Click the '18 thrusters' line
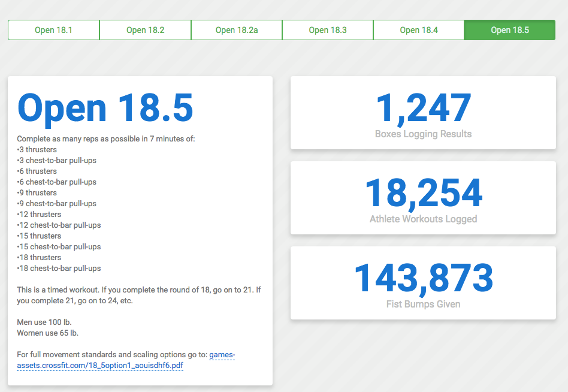Image resolution: width=568 pixels, height=392 pixels. (x=39, y=258)
